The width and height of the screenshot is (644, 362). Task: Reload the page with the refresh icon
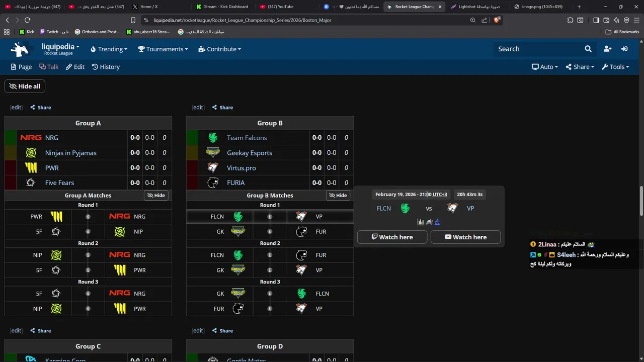27,20
